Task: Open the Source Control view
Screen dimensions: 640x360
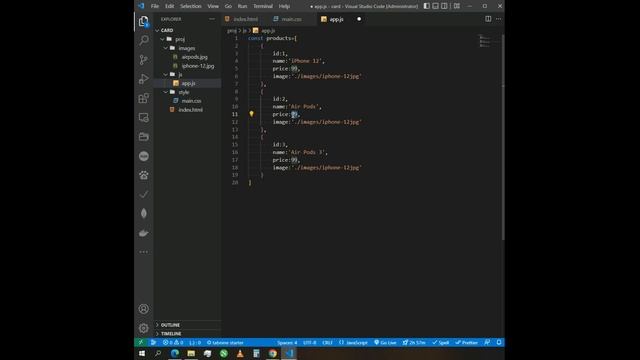Action: point(144,60)
